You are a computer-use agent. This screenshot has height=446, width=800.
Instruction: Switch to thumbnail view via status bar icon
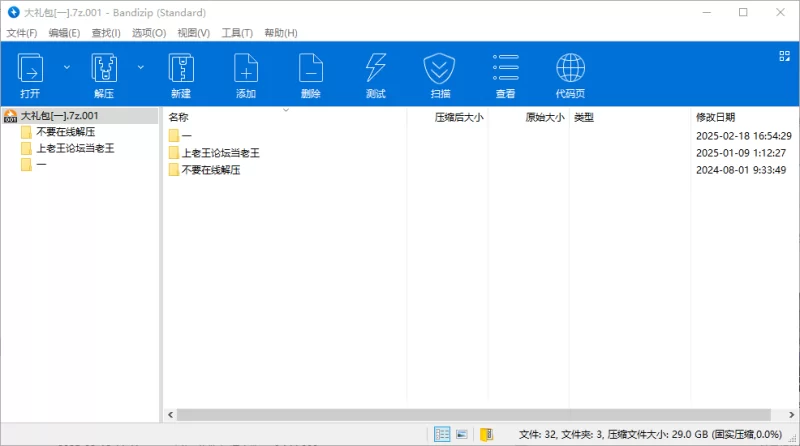coord(462,434)
